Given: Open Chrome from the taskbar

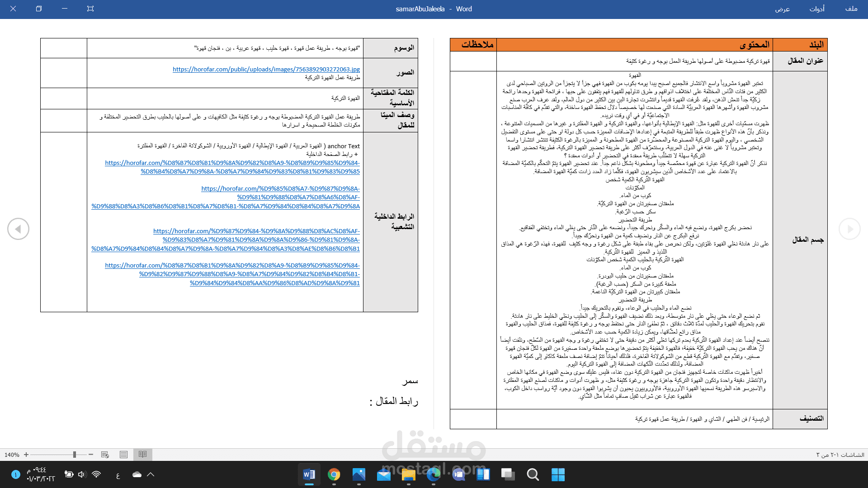Looking at the screenshot, I should pos(334,474).
